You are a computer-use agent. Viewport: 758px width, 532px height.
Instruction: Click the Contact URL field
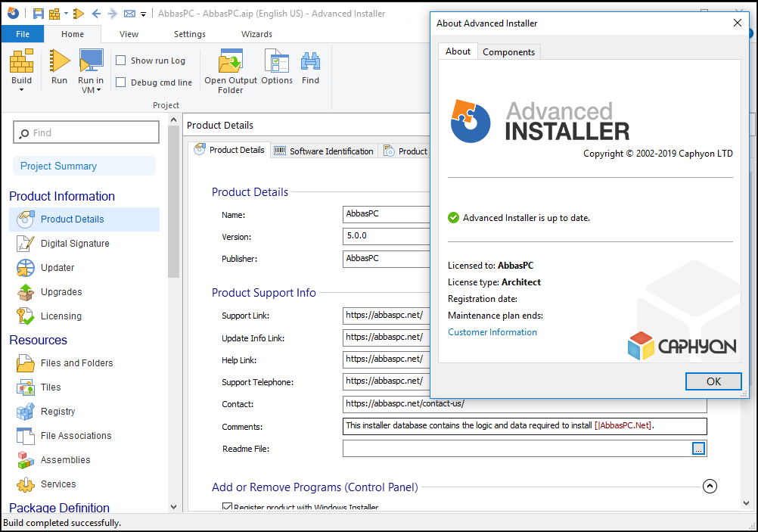(524, 404)
